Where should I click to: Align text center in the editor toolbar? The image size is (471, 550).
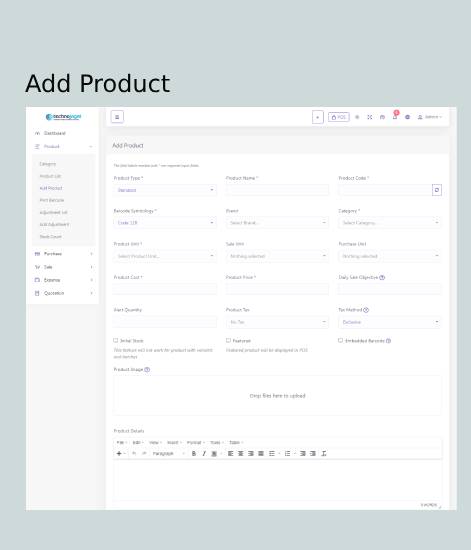[241, 454]
